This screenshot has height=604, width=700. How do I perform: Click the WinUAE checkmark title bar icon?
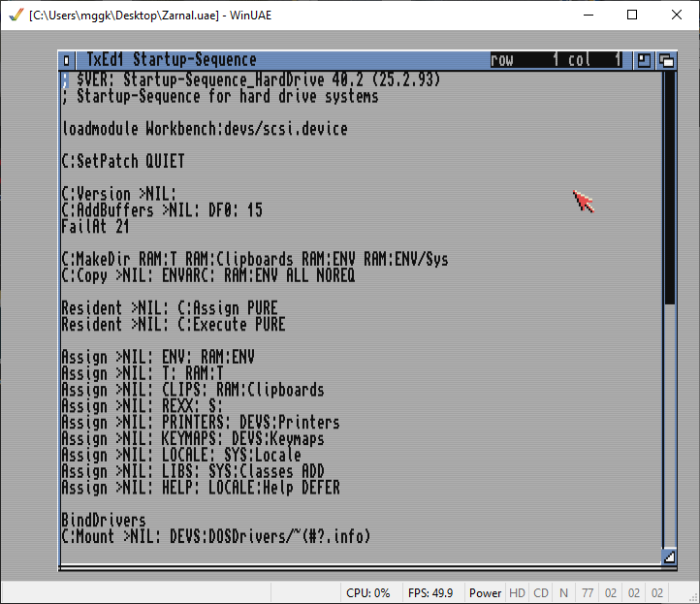(16, 16)
